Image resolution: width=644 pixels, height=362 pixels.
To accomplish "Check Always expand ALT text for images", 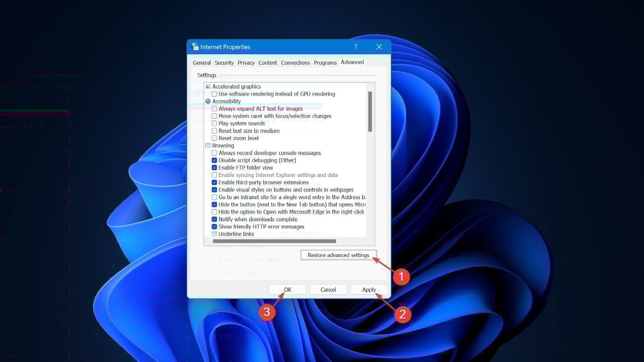I will click(x=214, y=109).
